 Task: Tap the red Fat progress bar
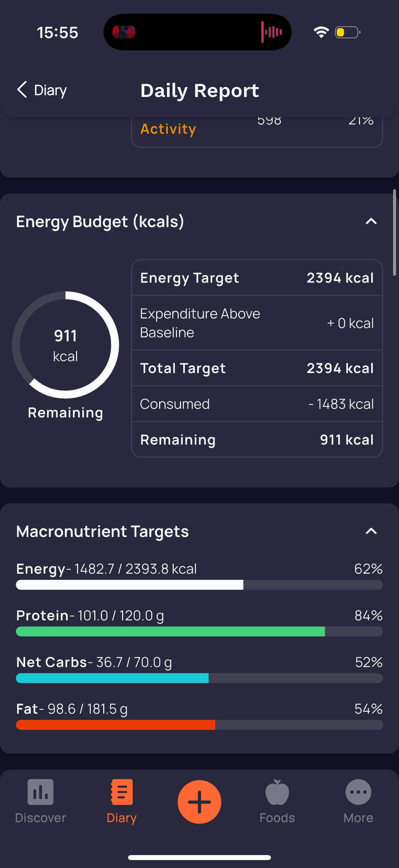pos(199,725)
